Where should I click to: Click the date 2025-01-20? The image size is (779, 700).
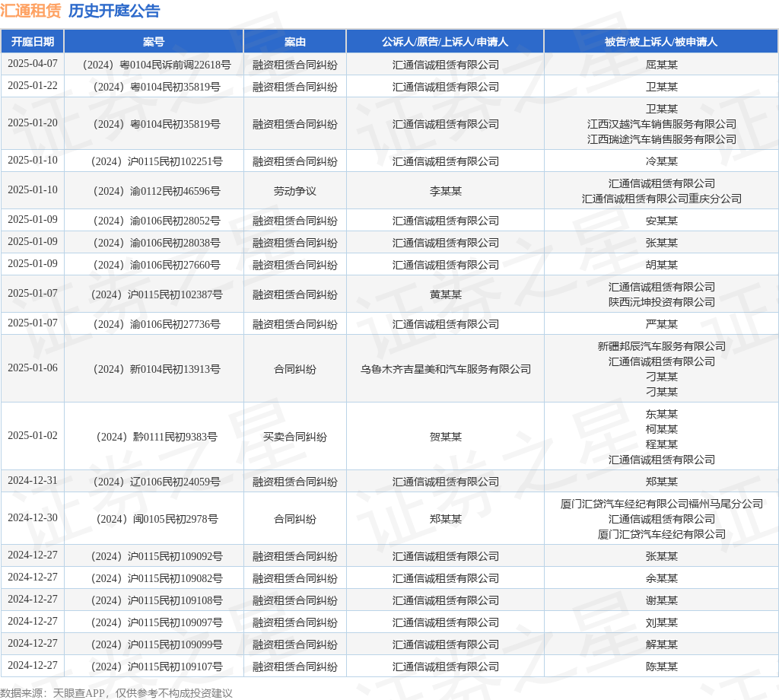click(33, 123)
